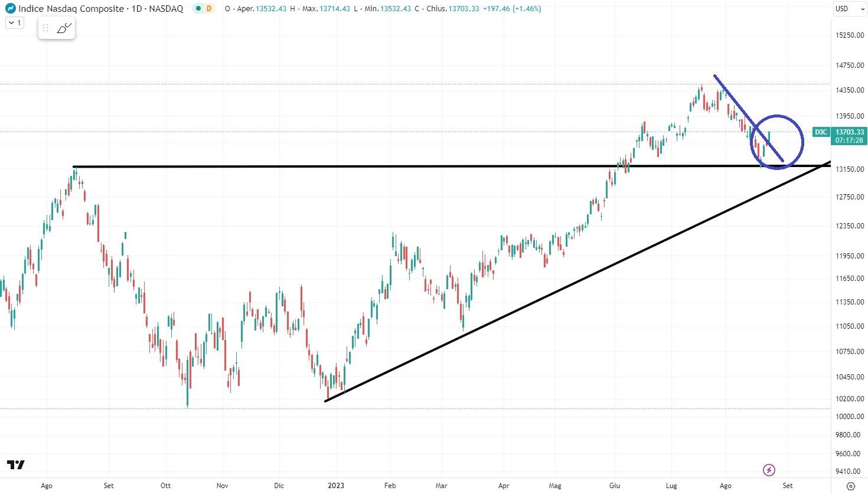Grab the floating toolbar drag handle

45,28
